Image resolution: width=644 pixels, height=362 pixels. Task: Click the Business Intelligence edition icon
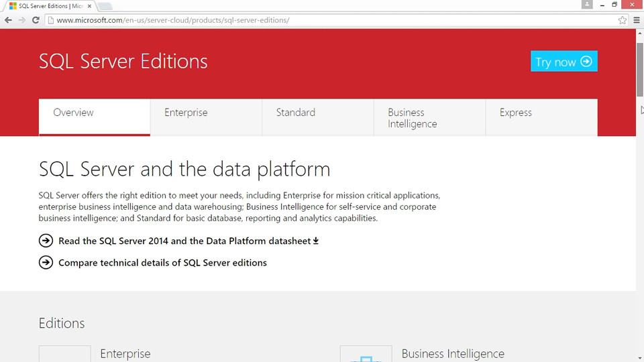coord(366,354)
